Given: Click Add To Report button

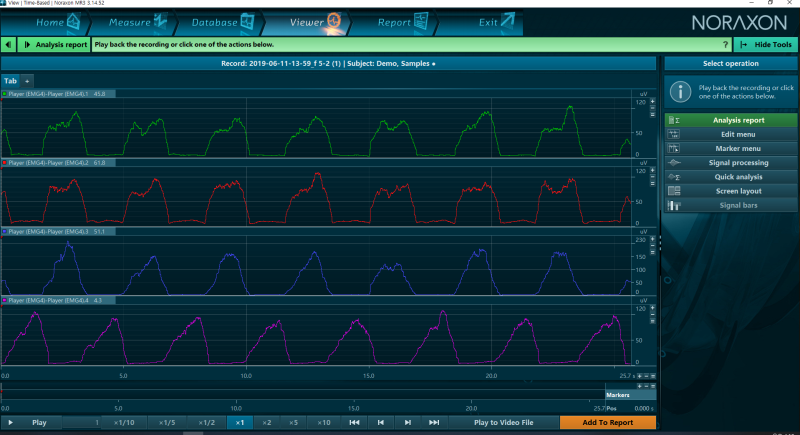Looking at the screenshot, I should coord(608,423).
